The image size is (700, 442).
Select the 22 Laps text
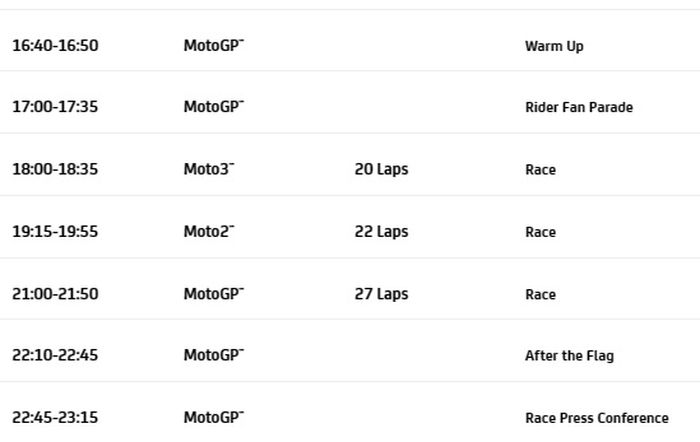pos(381,231)
